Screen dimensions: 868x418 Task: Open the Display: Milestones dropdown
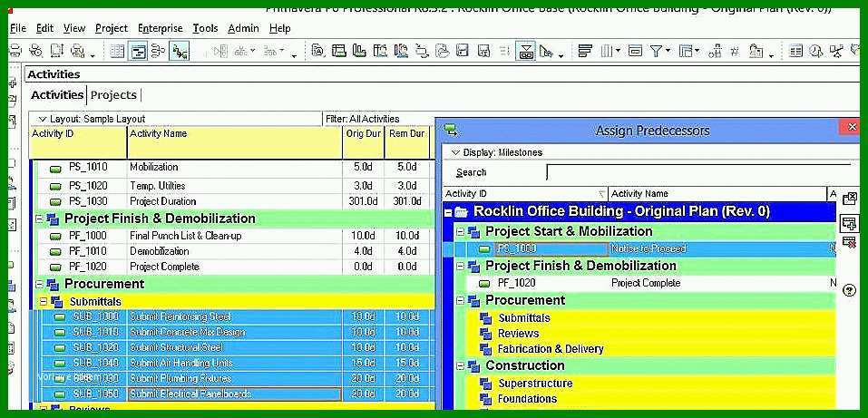click(x=496, y=152)
